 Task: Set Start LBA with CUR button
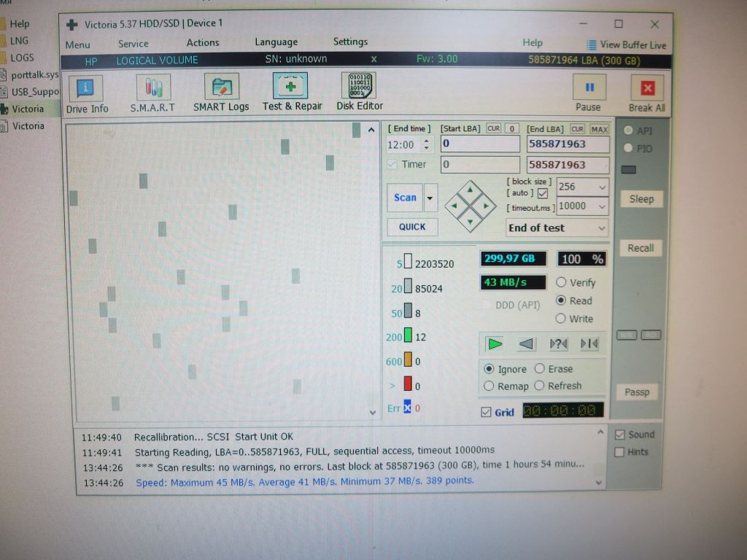pos(494,128)
